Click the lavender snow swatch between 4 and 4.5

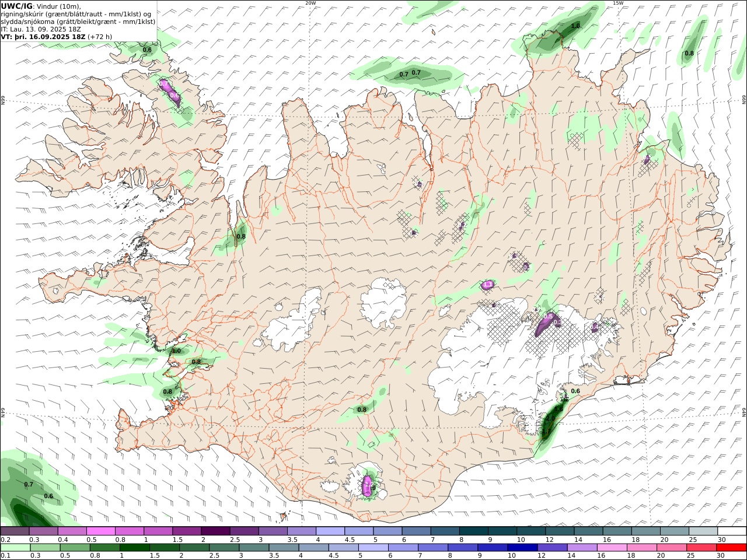330,531
